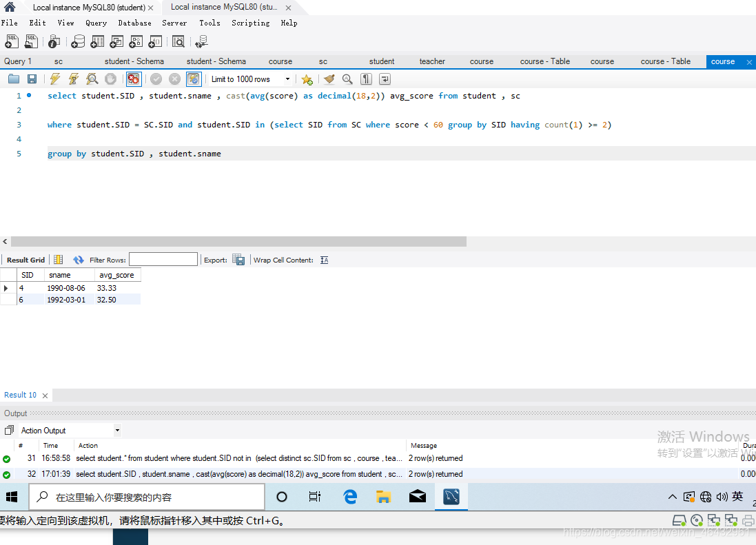
Task: Click the Windows taskbar search box
Action: [x=147, y=497]
